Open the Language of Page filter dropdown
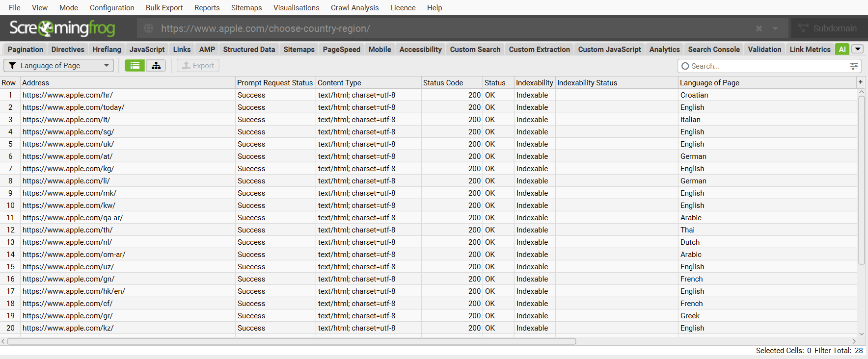Screen dimensions: 868x359 tap(59, 66)
